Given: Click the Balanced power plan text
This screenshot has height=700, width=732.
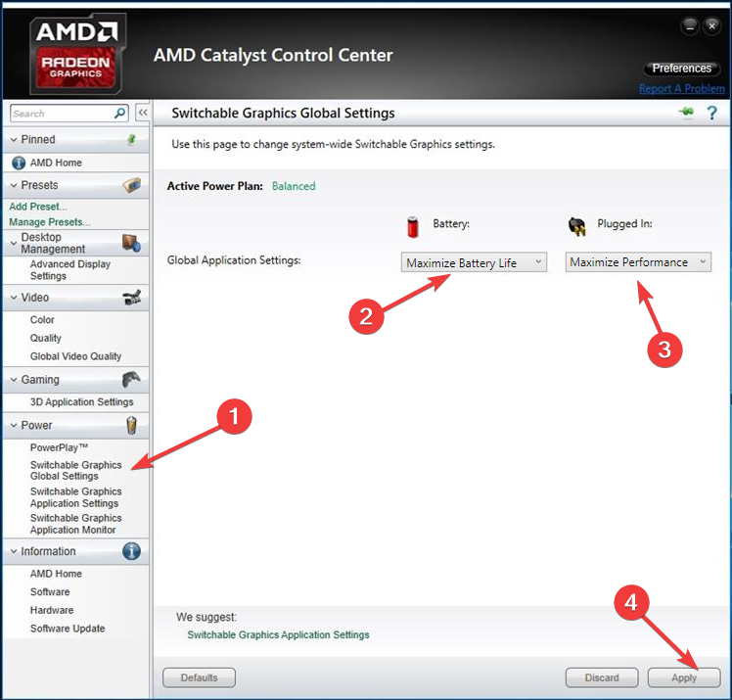Looking at the screenshot, I should click(294, 186).
